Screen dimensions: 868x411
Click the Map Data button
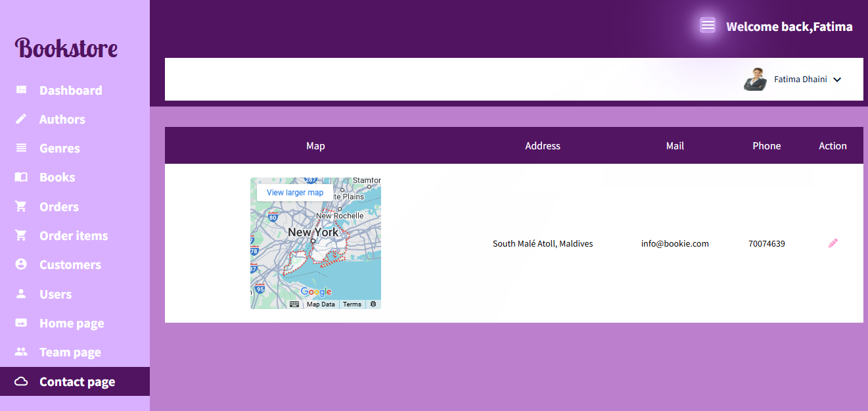pos(321,304)
